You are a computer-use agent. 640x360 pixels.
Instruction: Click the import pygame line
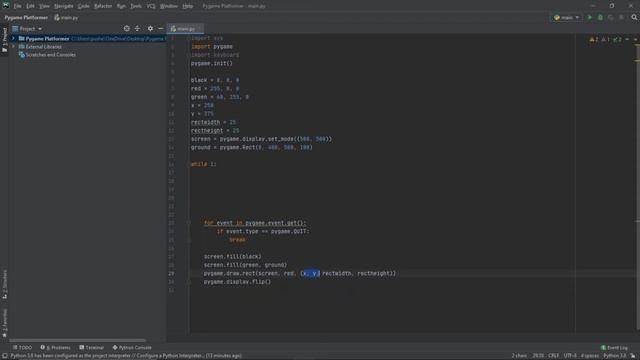point(212,47)
